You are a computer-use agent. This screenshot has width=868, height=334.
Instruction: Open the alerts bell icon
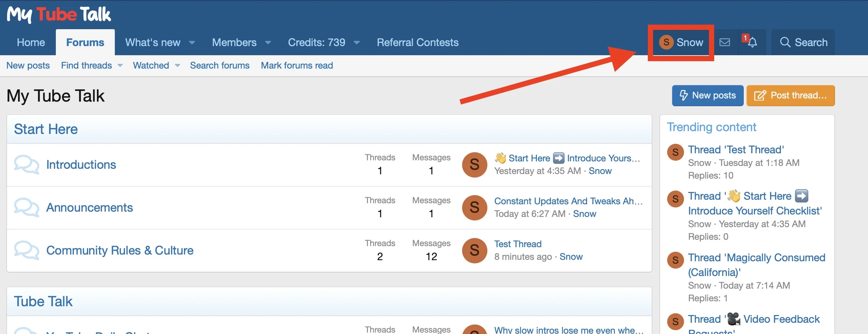pyautogui.click(x=752, y=43)
